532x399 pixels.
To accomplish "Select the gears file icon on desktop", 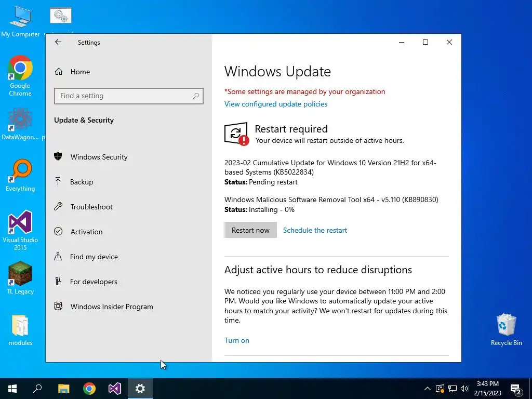I will [61, 16].
